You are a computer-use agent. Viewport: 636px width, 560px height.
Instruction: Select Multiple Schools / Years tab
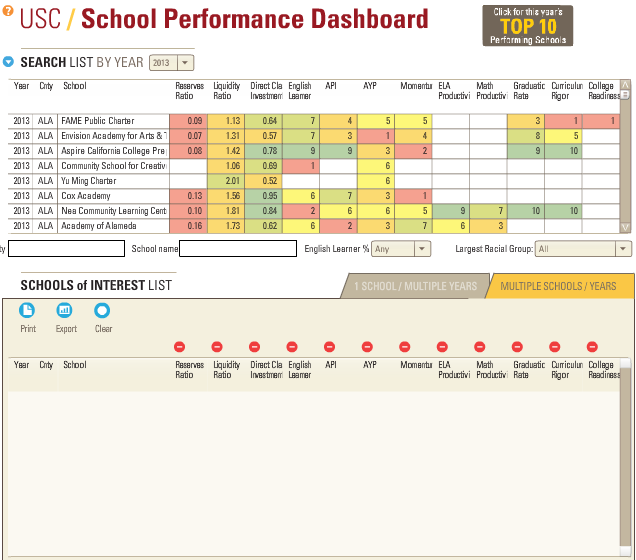click(x=559, y=286)
